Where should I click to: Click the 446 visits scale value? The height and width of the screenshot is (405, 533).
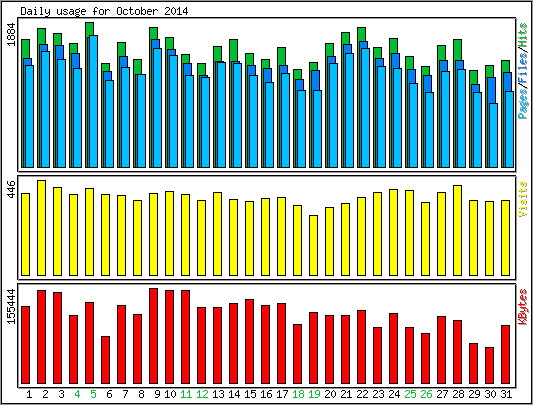pyautogui.click(x=11, y=190)
